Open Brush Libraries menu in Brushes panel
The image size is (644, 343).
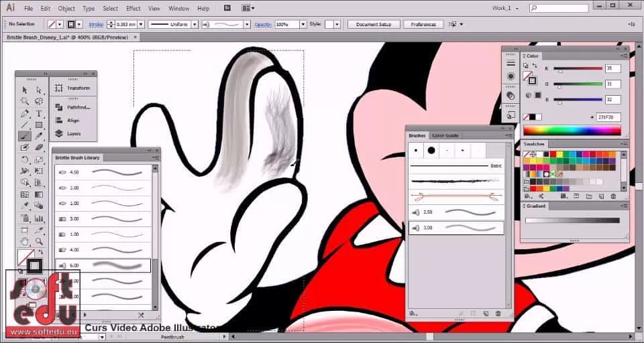coord(412,314)
